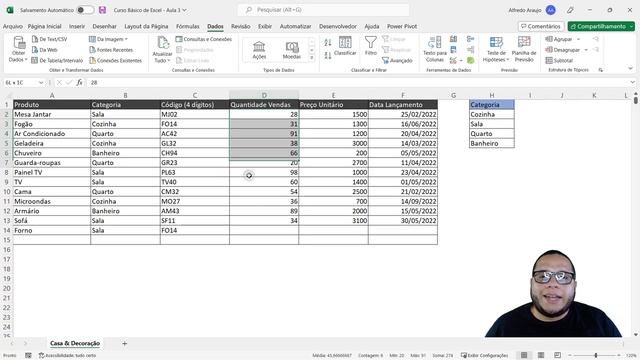Add a new sheet with the plus button
This screenshot has height=360, width=640.
(x=124, y=344)
